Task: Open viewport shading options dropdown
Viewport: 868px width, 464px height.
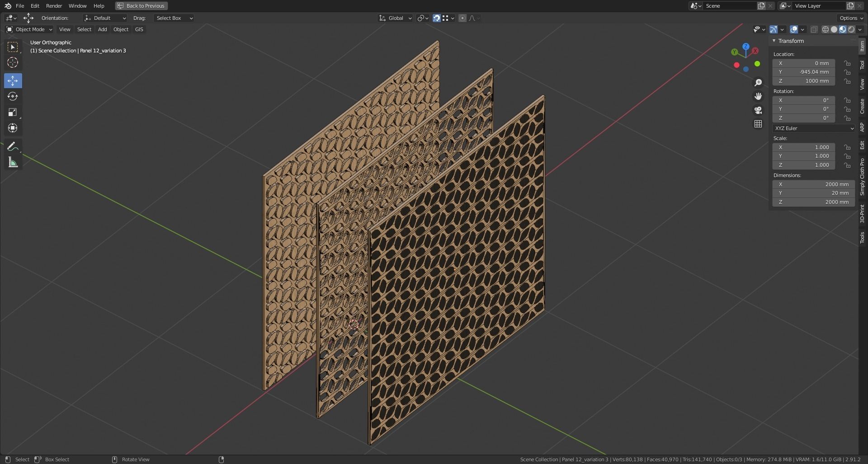Action: pos(860,29)
